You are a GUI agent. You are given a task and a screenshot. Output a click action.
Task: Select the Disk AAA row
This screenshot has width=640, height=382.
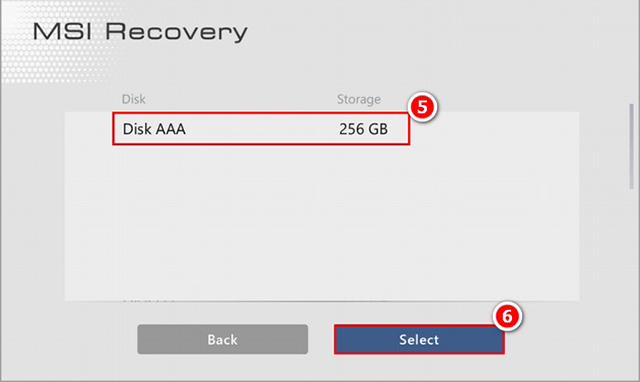pos(261,129)
